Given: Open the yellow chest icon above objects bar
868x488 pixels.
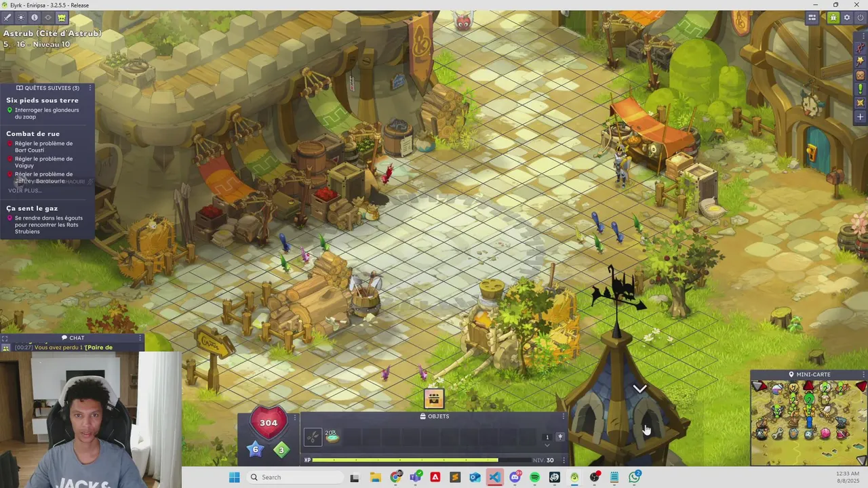Looking at the screenshot, I should 434,399.
